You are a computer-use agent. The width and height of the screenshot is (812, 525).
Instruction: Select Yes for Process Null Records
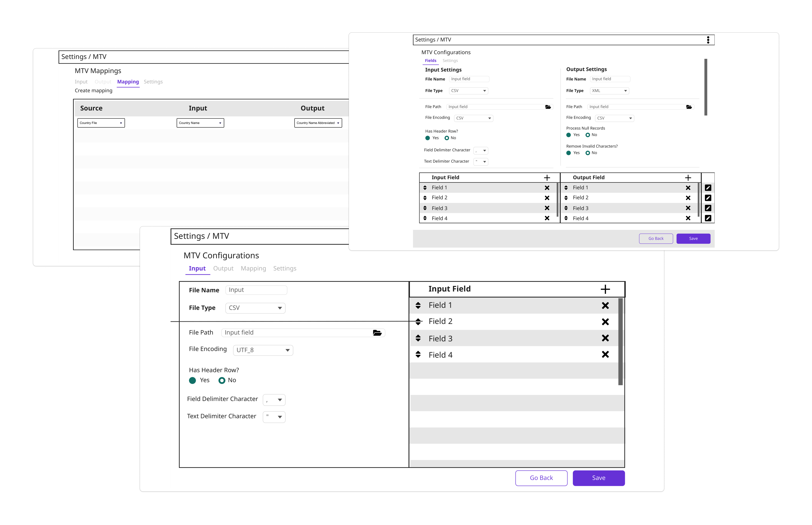pyautogui.click(x=568, y=135)
